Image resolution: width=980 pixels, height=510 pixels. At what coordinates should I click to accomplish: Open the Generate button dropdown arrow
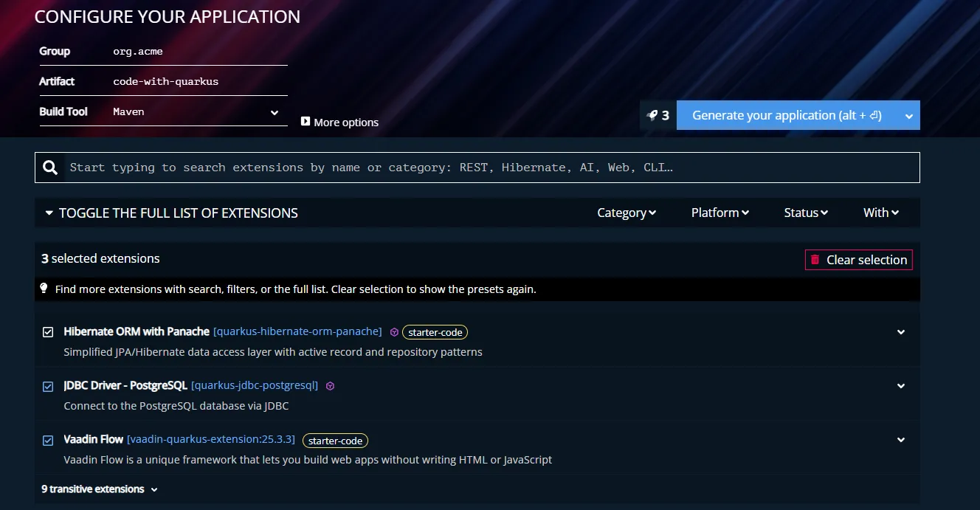909,116
